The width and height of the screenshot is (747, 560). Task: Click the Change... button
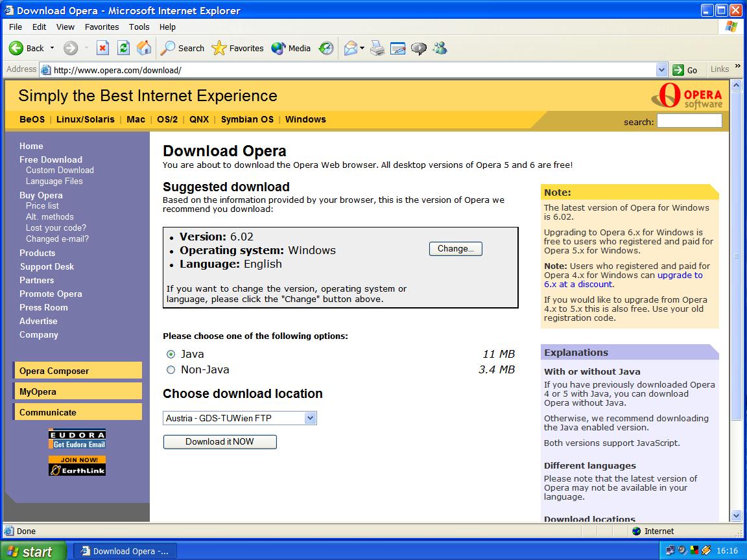tap(455, 249)
